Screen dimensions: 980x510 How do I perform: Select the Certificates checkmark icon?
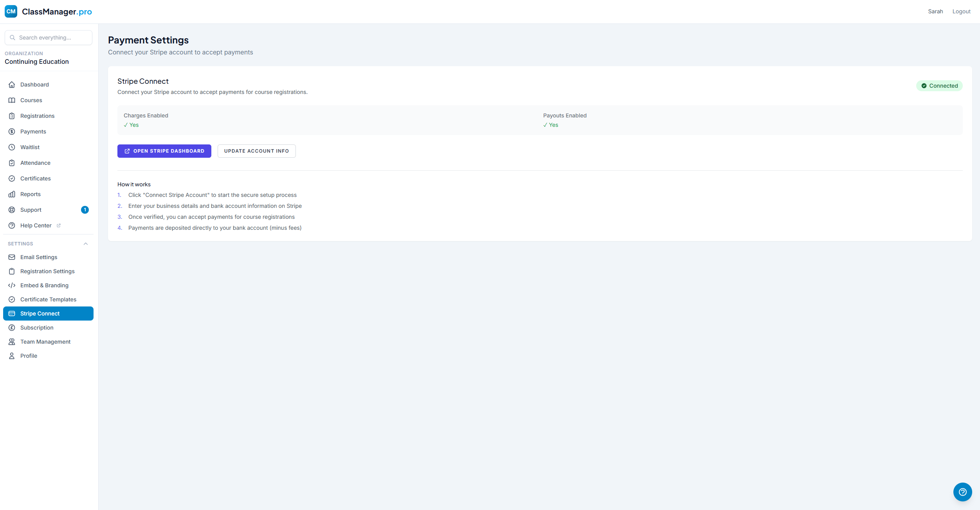click(12, 178)
